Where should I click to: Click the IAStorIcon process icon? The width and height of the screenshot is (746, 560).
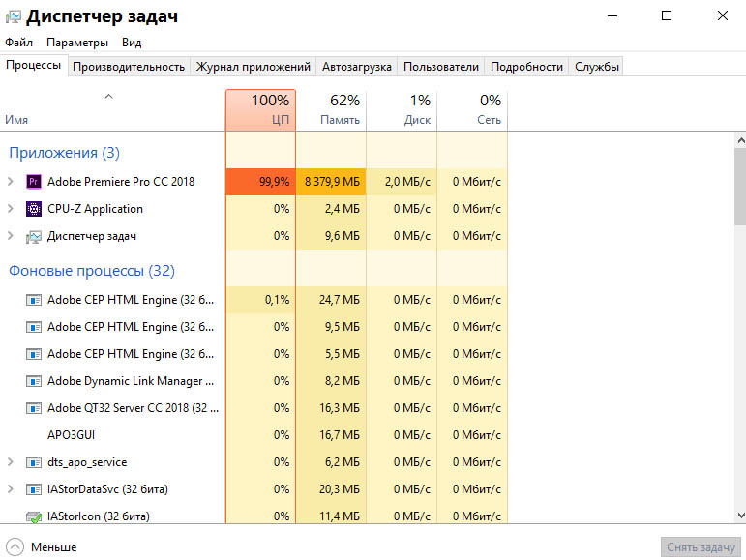tap(33, 516)
